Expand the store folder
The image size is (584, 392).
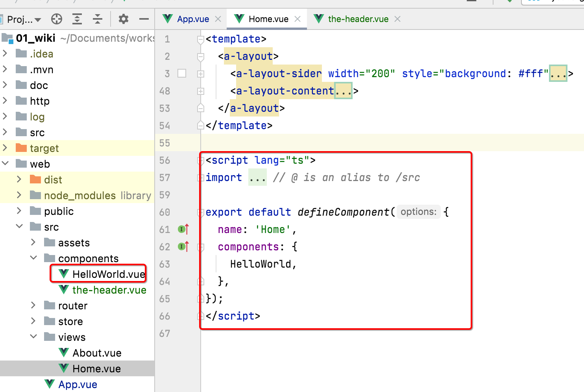[x=33, y=321]
